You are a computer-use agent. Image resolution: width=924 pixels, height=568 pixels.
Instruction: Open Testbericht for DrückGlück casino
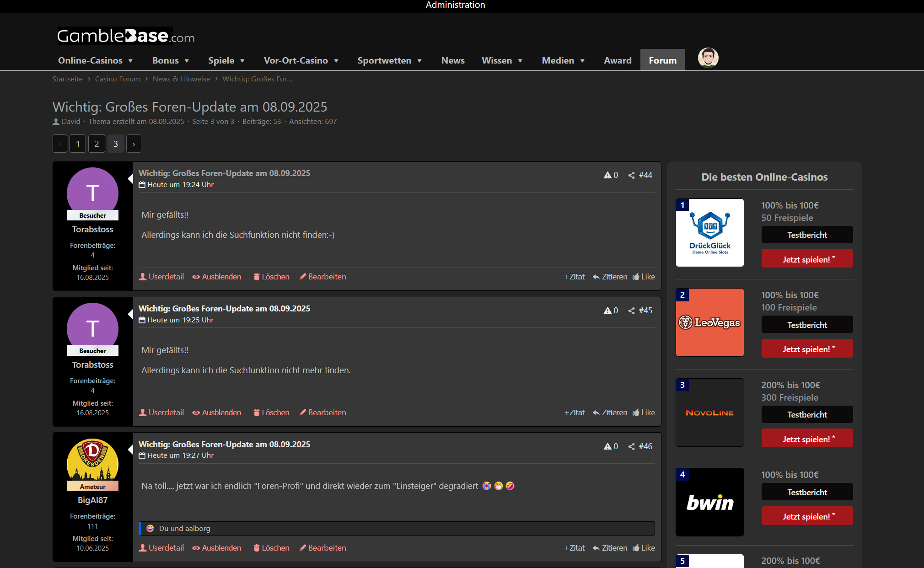[807, 235]
